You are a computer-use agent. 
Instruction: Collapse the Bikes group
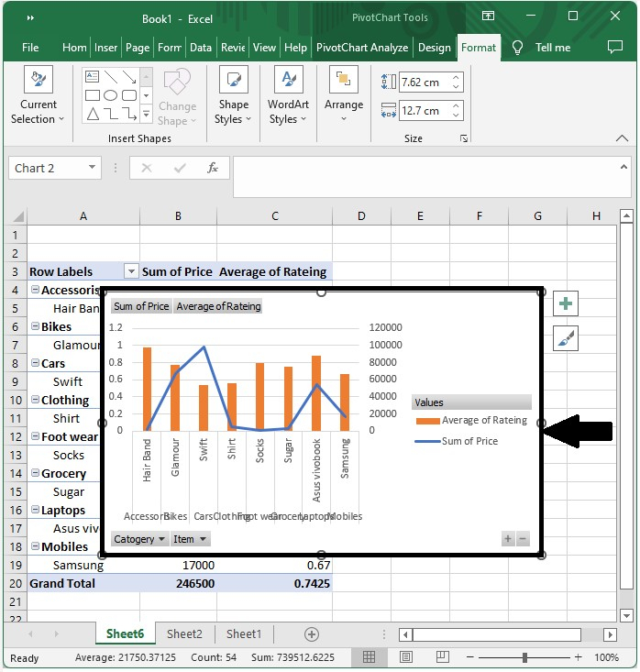[36, 326]
